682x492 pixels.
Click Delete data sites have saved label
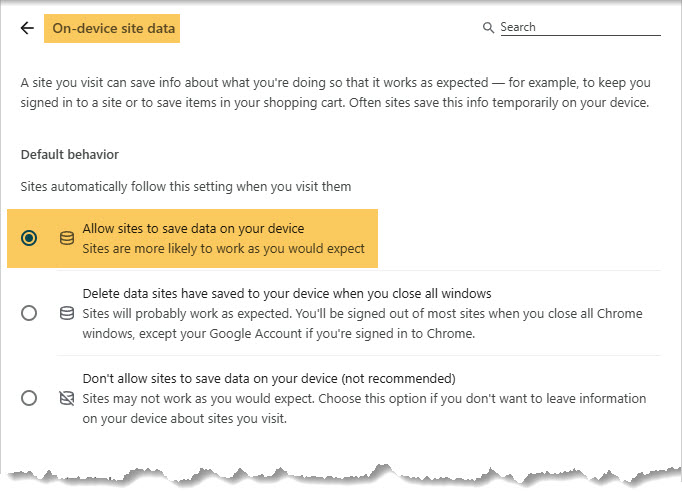click(x=287, y=294)
